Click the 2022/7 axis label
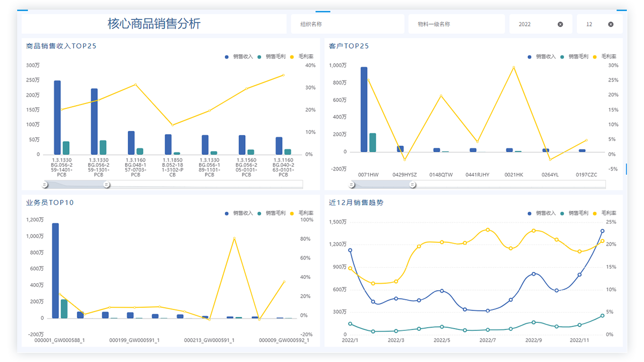Image resolution: width=644 pixels, height=362 pixels. coord(488,340)
